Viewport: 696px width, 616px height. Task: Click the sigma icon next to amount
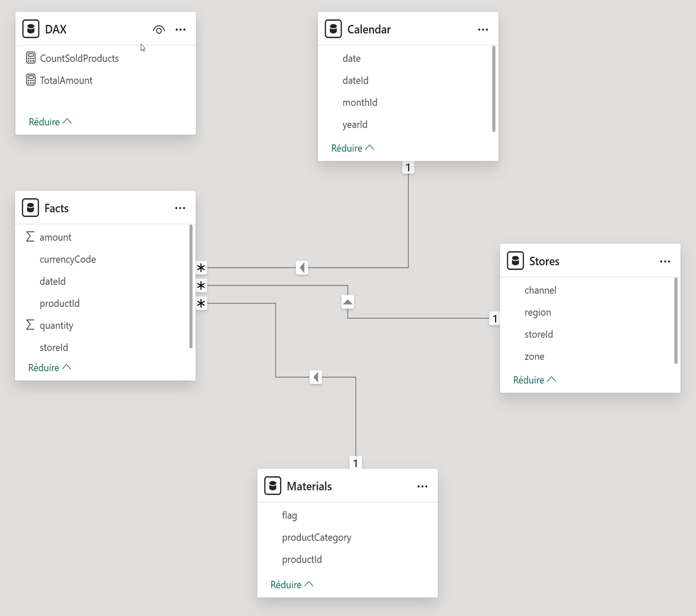[x=30, y=237]
